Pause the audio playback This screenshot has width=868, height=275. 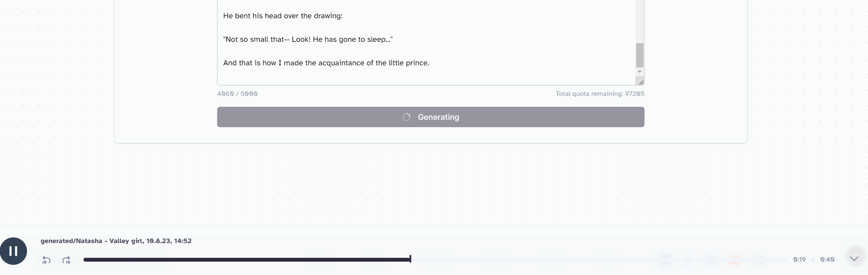[13, 251]
